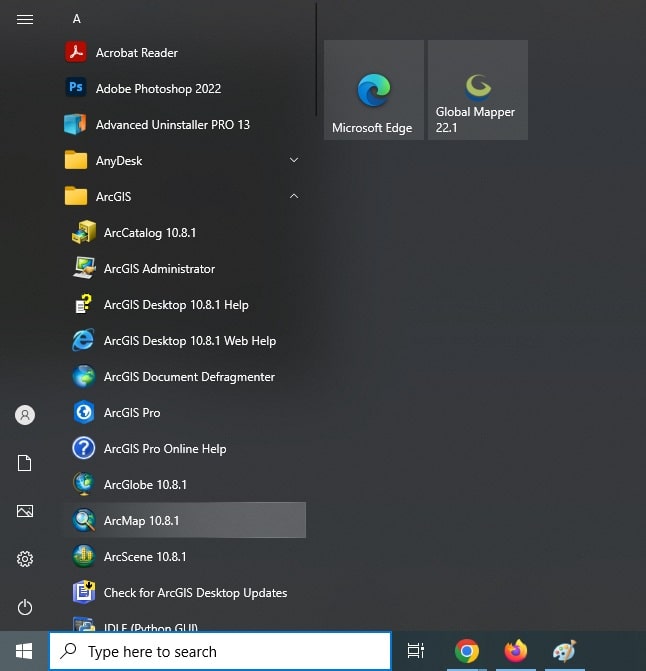Image resolution: width=646 pixels, height=671 pixels.
Task: Click the ArcGIS folder icon
Action: 76,196
